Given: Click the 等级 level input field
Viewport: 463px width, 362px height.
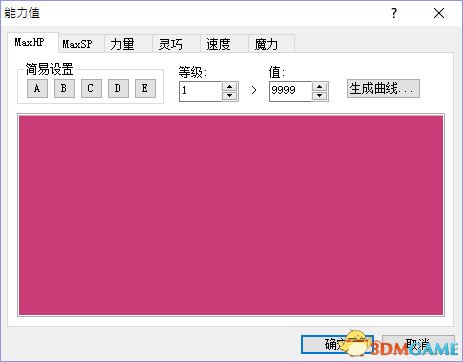Looking at the screenshot, I should coord(201,91).
